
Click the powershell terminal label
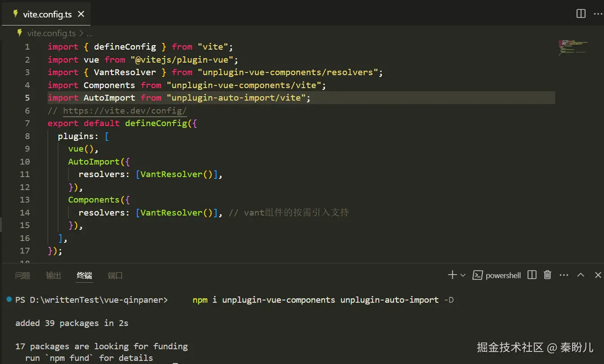(x=503, y=275)
